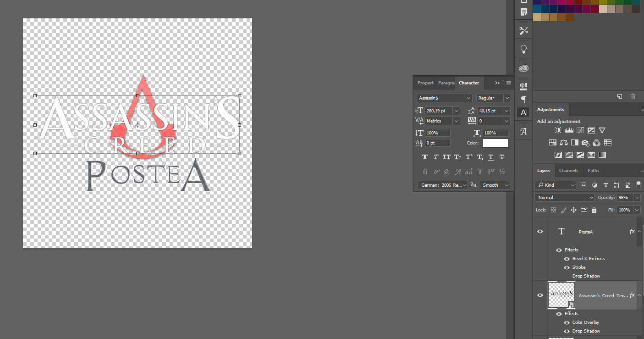Create new swatch in Swatches panel
The width and height of the screenshot is (644, 339).
point(619,96)
